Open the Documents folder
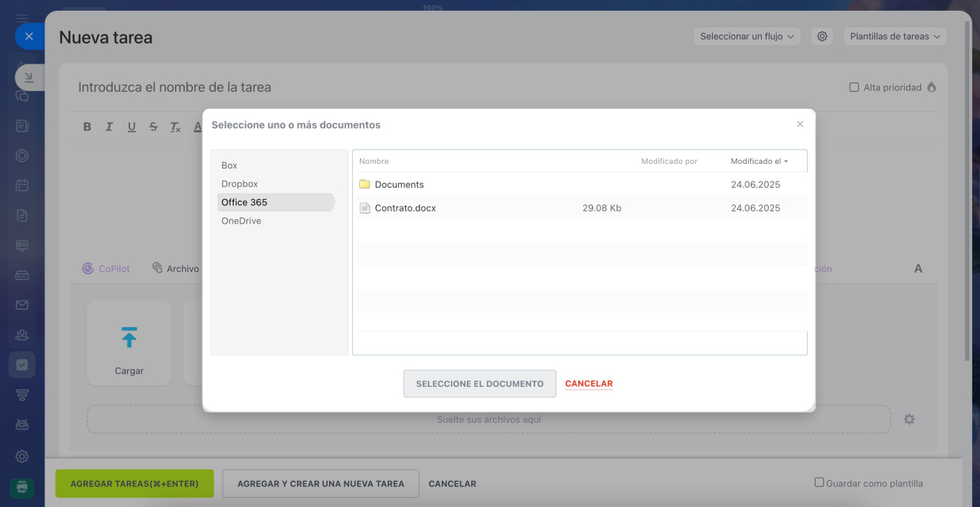Image resolution: width=980 pixels, height=507 pixels. pyautogui.click(x=399, y=185)
